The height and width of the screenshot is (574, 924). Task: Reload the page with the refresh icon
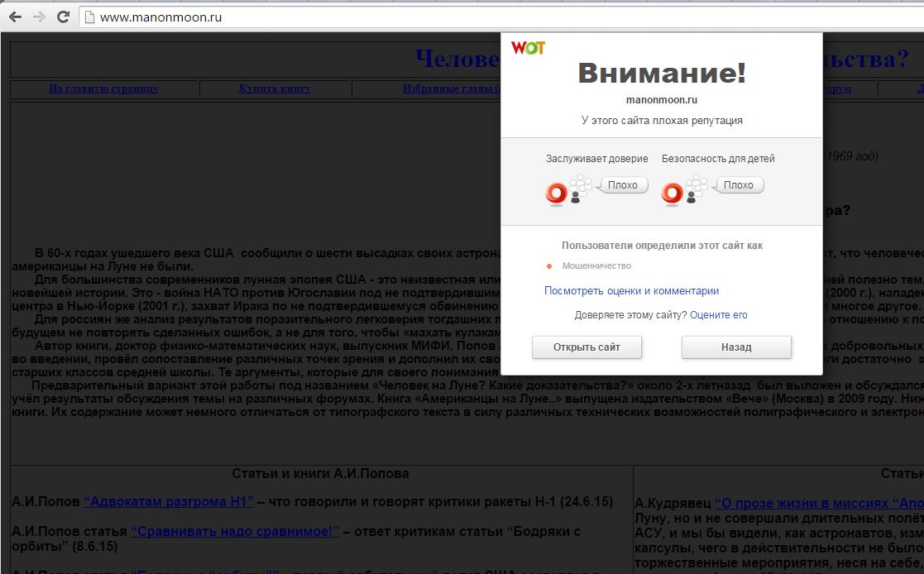coord(63,17)
